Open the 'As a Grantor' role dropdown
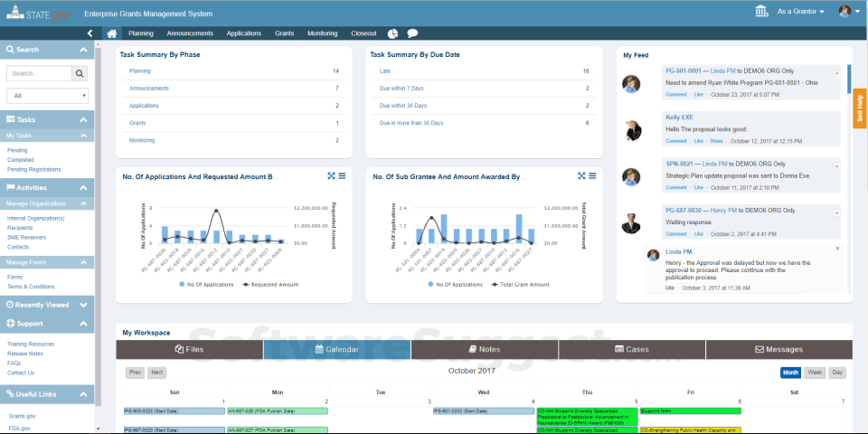Screen dimensions: 868x434 (801, 11)
